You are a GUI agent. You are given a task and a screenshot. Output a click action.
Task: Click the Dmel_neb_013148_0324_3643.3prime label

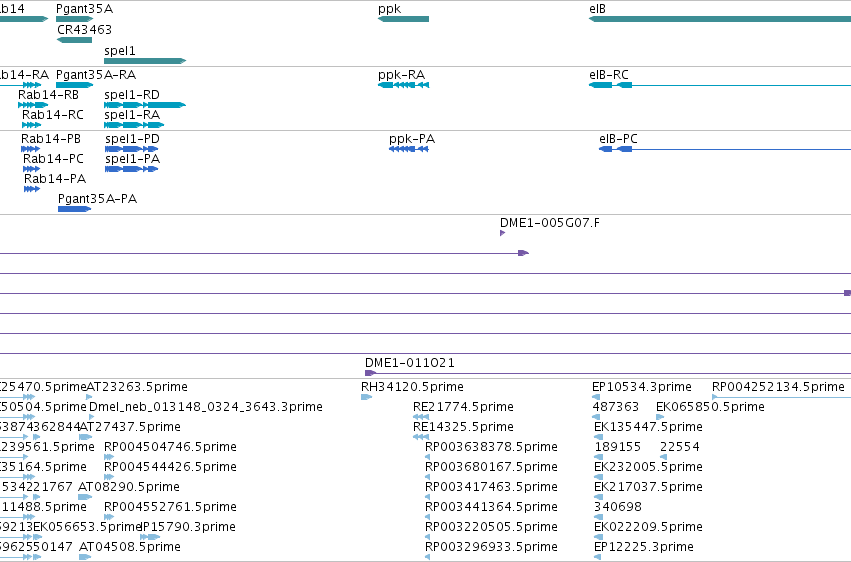point(206,407)
